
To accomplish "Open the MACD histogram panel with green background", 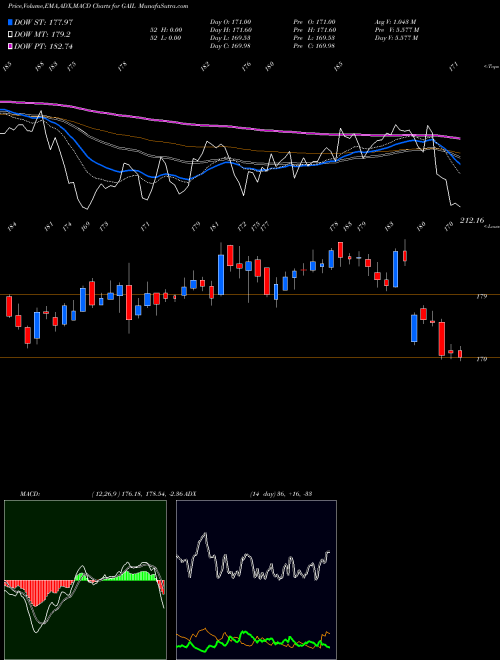I will pyautogui.click(x=85, y=580).
